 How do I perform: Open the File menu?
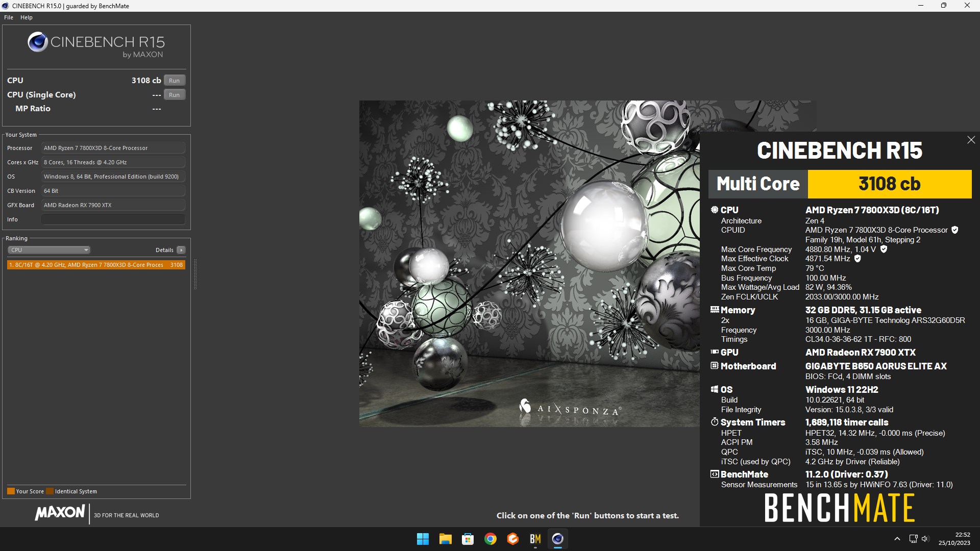[x=9, y=17]
